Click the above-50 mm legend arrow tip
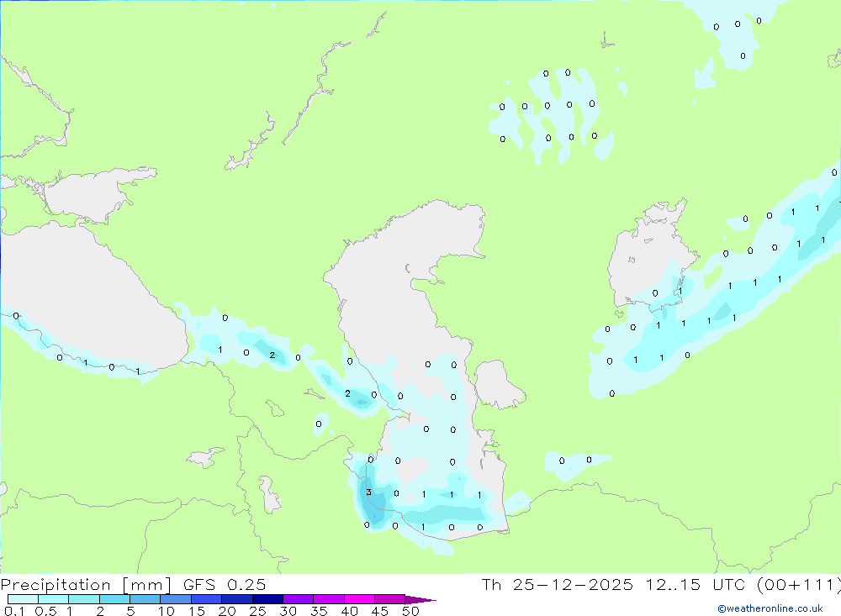 [421, 600]
